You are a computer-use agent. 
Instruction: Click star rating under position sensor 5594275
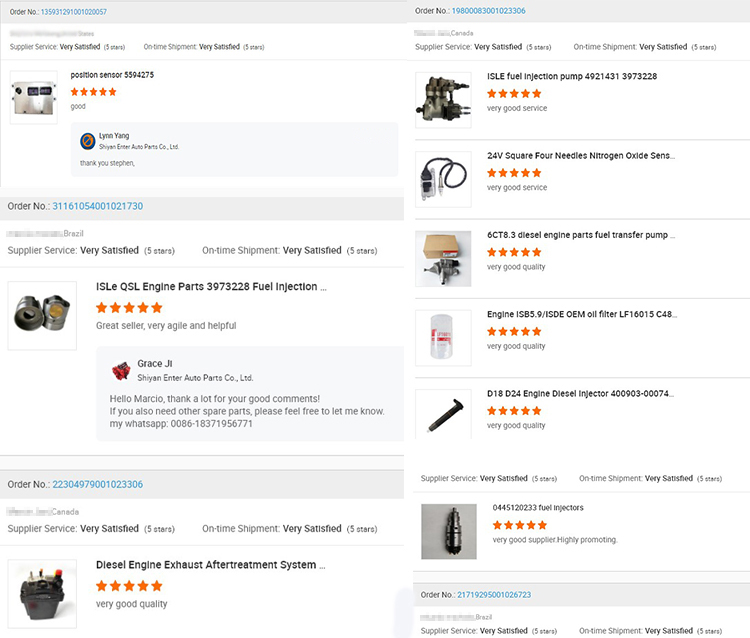93,92
